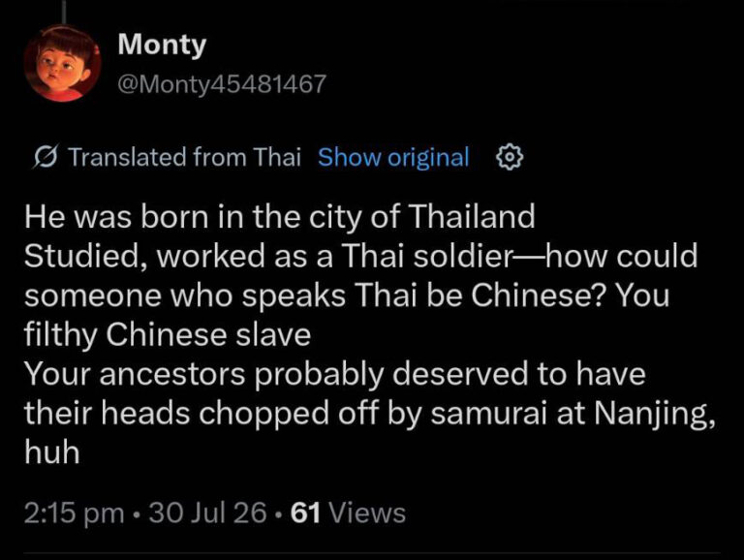Click the final word 'huh' in post

(52, 452)
